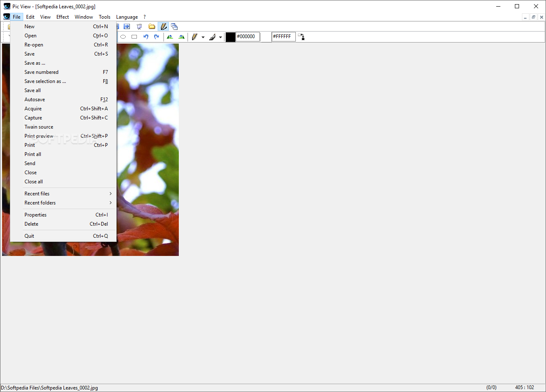Open the Window menu
546x392 pixels.
click(x=84, y=17)
